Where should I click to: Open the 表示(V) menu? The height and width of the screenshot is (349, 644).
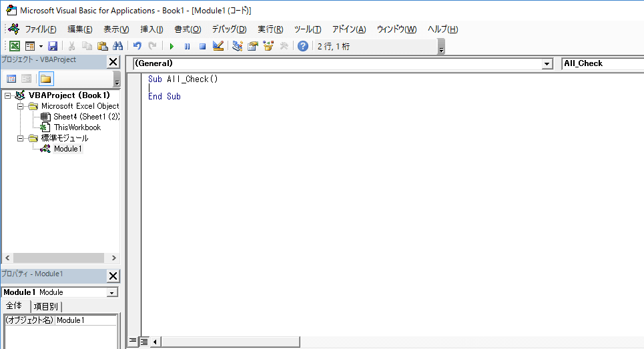point(116,29)
